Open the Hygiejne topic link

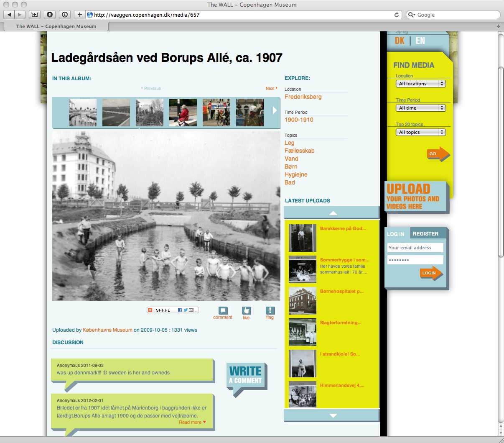coord(296,174)
